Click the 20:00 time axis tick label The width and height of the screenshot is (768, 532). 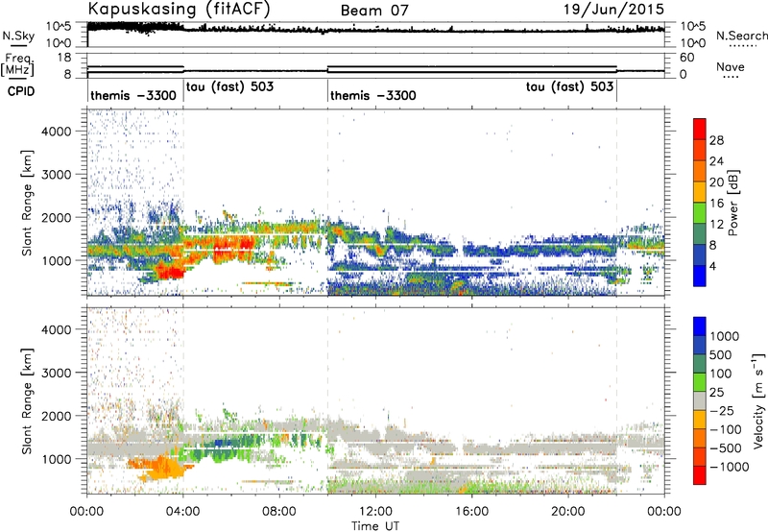(x=568, y=512)
